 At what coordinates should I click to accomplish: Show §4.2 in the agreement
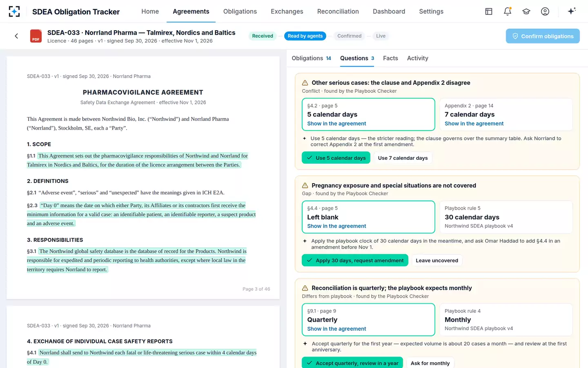point(336,123)
